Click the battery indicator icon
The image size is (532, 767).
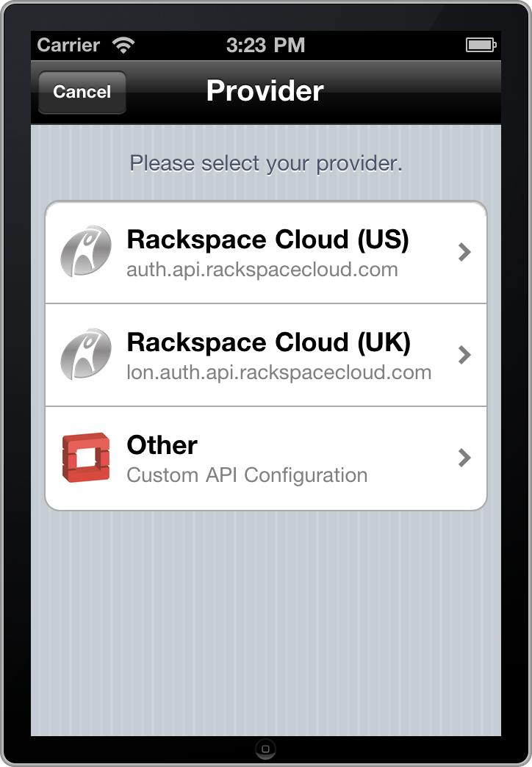point(481,46)
